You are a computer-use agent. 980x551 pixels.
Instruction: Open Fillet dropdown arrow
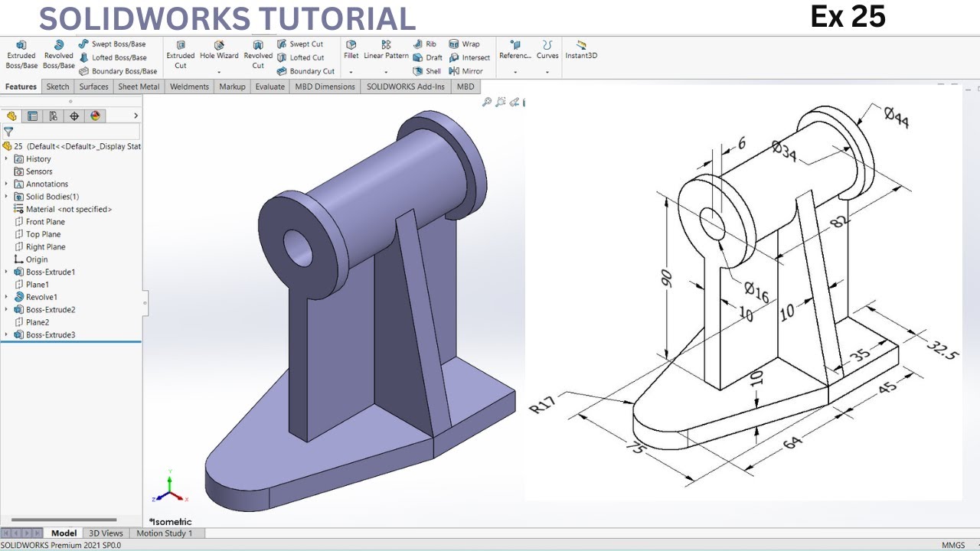[351, 72]
